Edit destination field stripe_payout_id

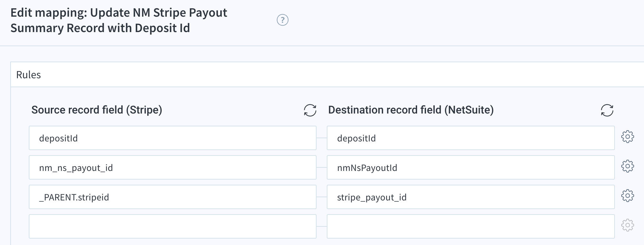[471, 197]
